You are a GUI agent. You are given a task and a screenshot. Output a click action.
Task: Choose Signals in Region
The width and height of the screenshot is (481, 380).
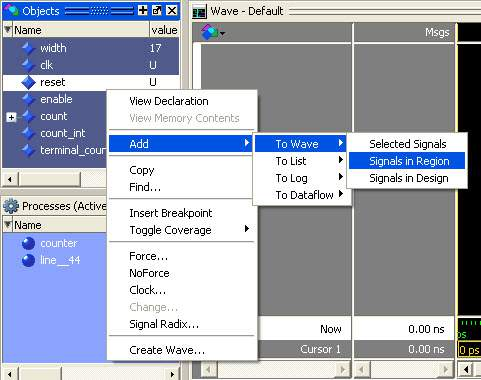407,161
